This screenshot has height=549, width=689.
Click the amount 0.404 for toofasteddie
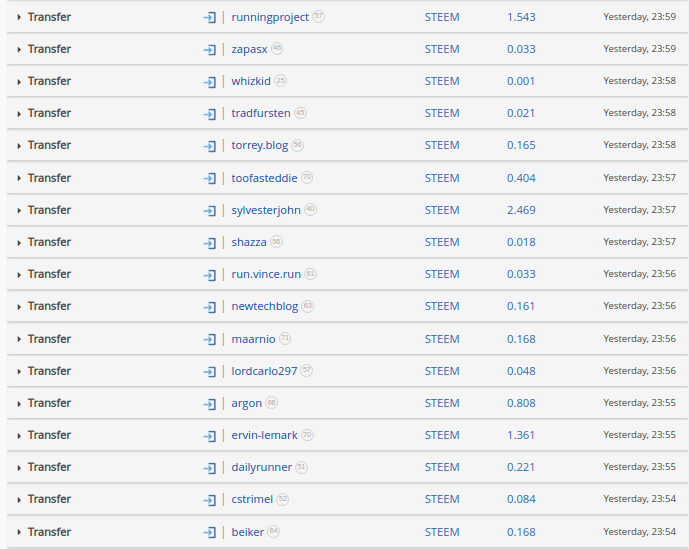click(x=521, y=178)
